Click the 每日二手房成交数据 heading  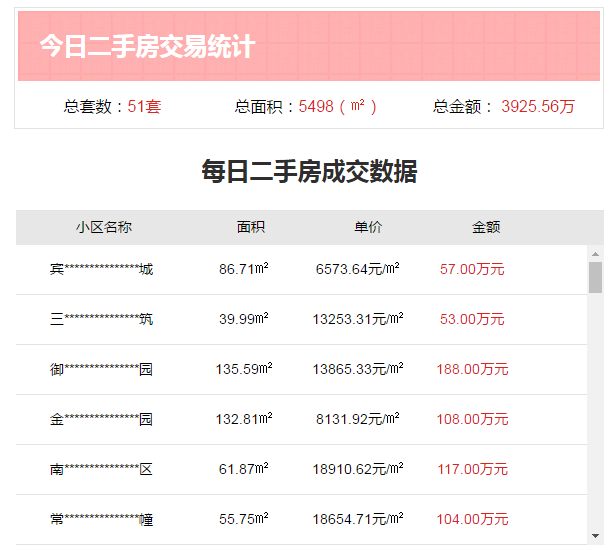pos(309,172)
